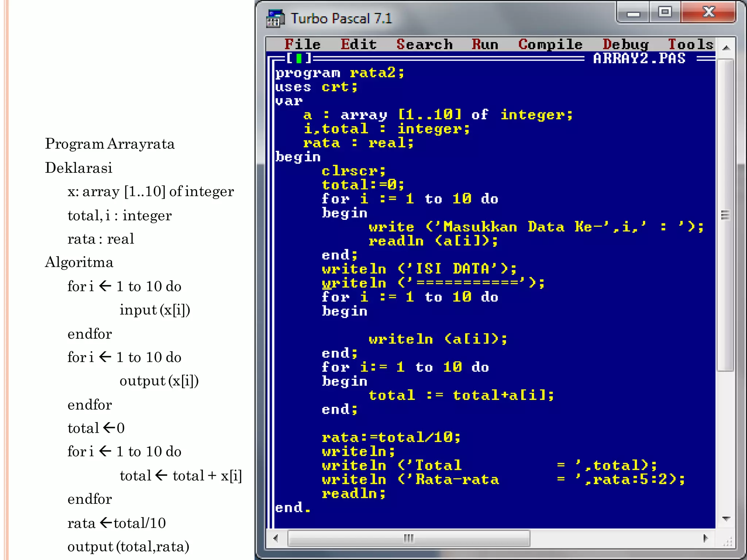The image size is (747, 560).
Task: Click the 'Masukkan Data Ke-' write line
Action: pos(536,227)
